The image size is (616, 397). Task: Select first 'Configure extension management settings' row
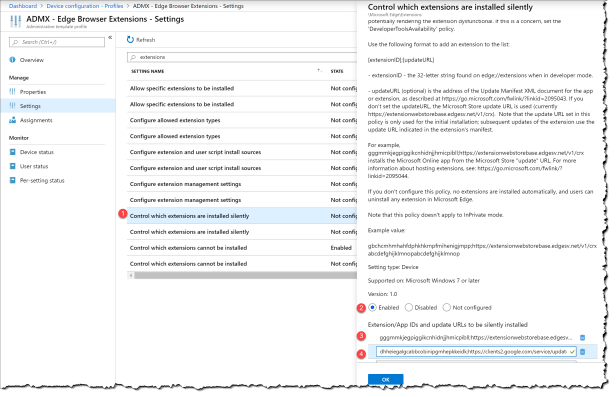pos(242,184)
